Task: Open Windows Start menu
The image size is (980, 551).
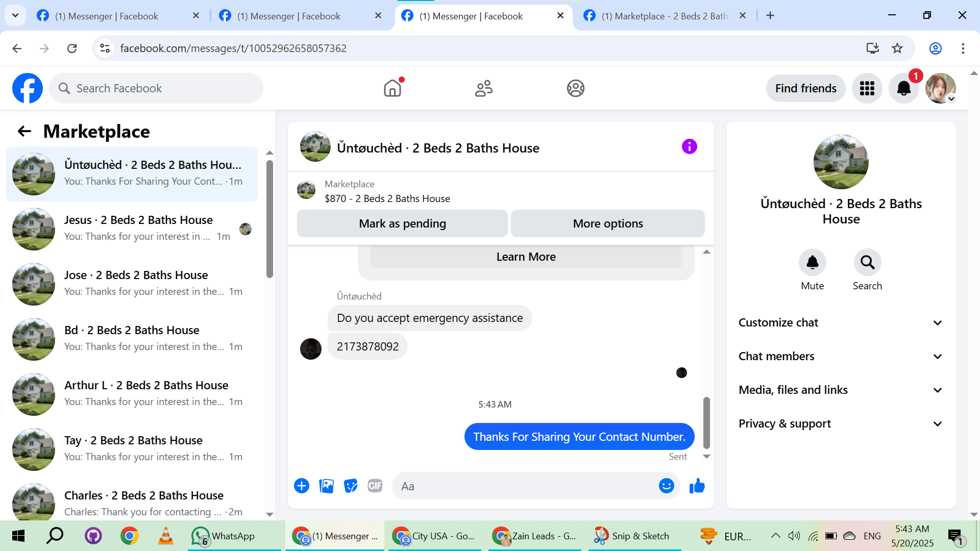Action: (18, 536)
